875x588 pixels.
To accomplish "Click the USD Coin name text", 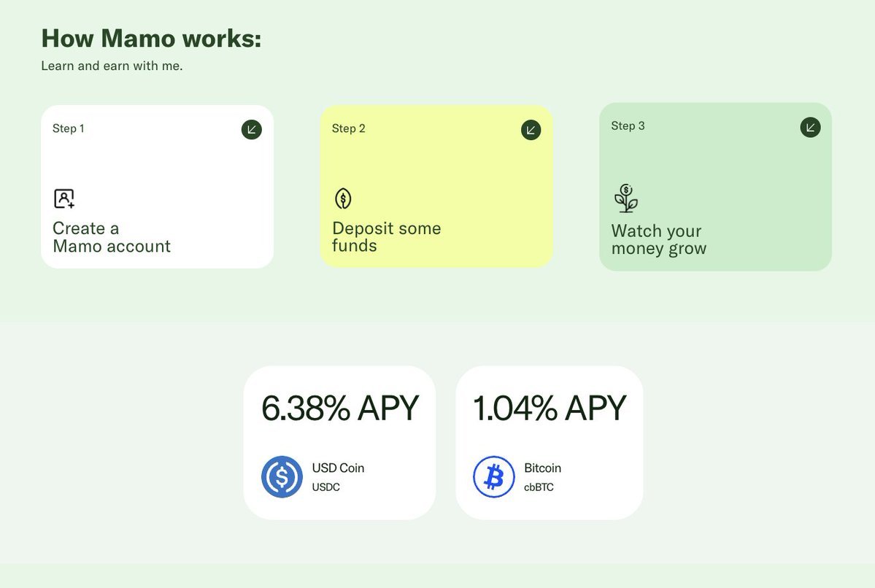I will pos(338,468).
